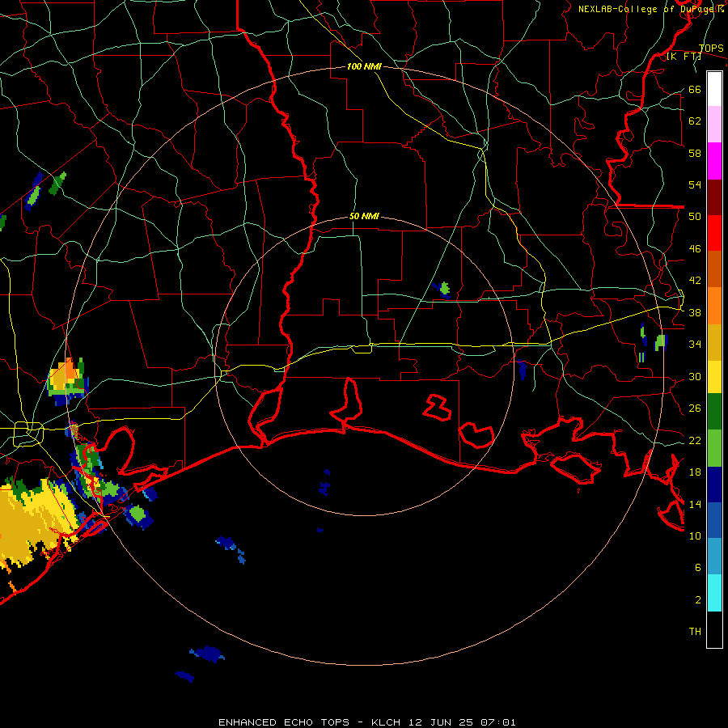Pick the bright red legend swatch

[x=714, y=233]
